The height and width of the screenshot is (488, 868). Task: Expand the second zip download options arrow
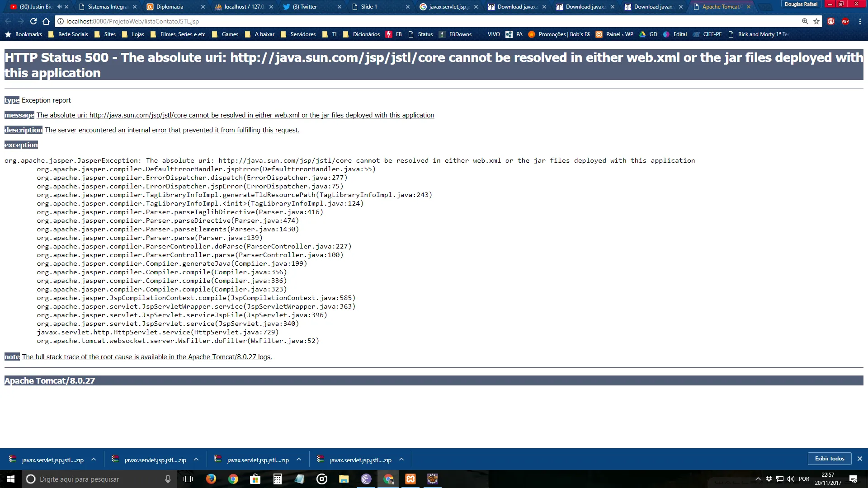coord(196,460)
